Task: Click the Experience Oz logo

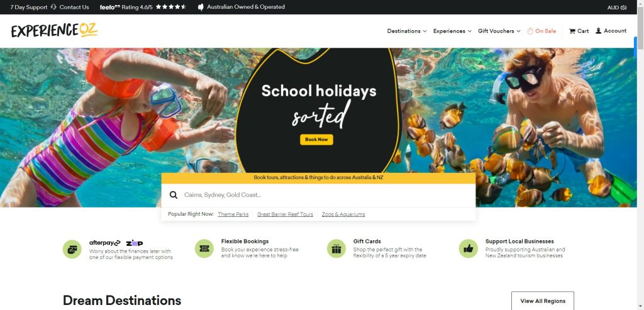Action: pyautogui.click(x=55, y=30)
